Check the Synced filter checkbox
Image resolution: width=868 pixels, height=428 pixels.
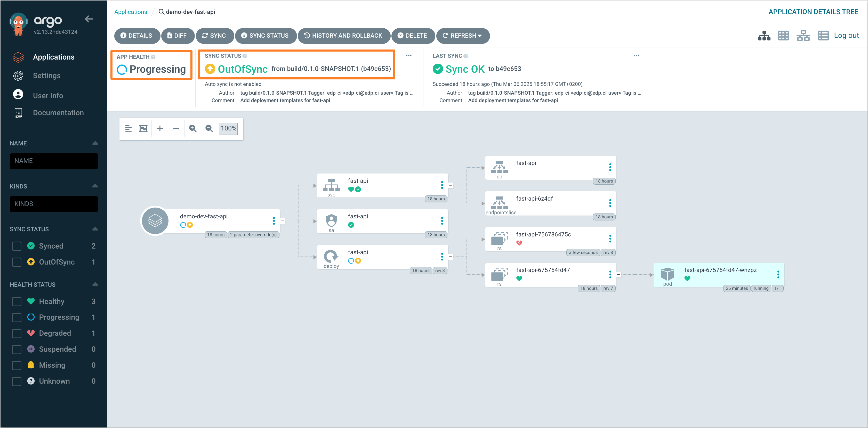(17, 246)
